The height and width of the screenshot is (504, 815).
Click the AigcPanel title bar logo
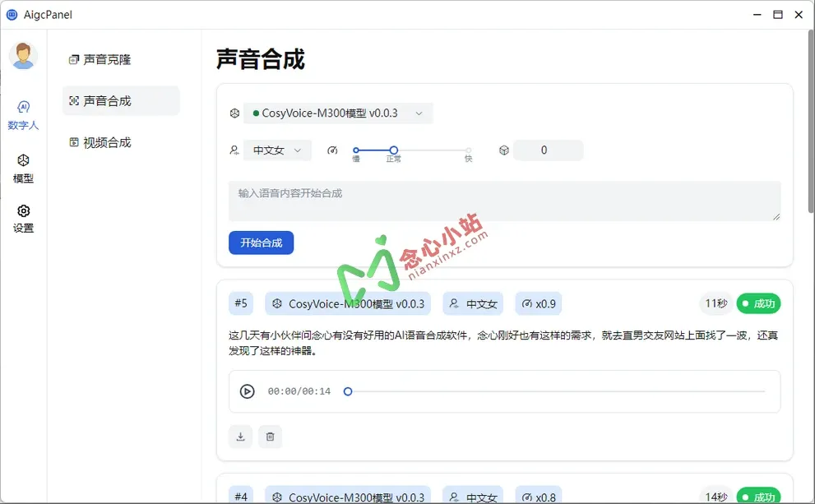[12, 14]
